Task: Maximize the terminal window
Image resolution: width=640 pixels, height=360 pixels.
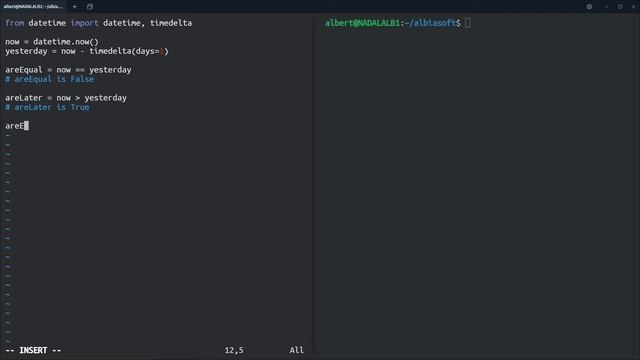Action: coord(620,7)
